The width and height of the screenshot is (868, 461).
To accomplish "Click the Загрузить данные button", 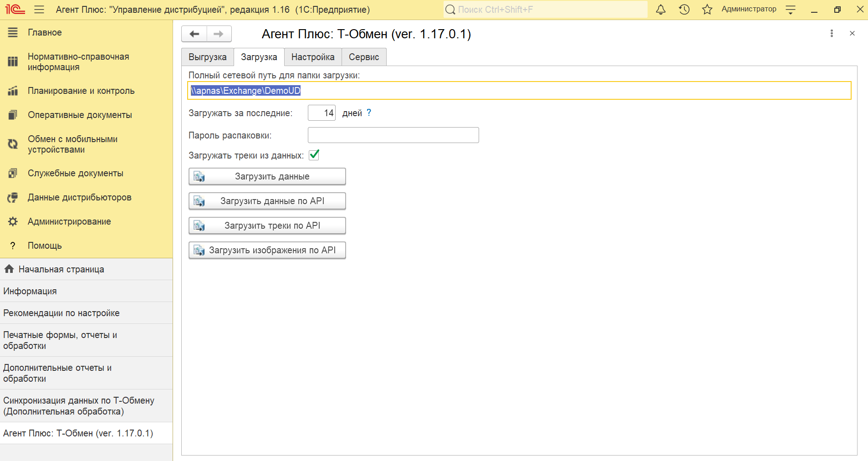I will (x=267, y=177).
